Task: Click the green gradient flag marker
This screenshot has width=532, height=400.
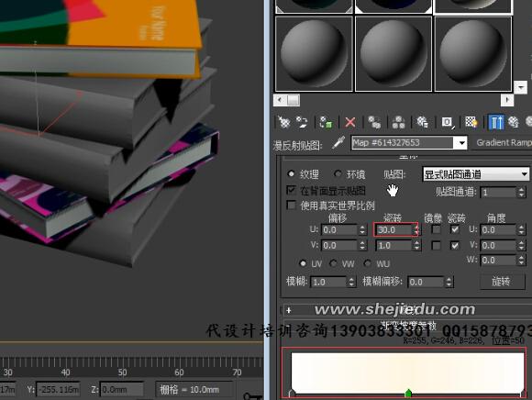Action: (x=408, y=394)
